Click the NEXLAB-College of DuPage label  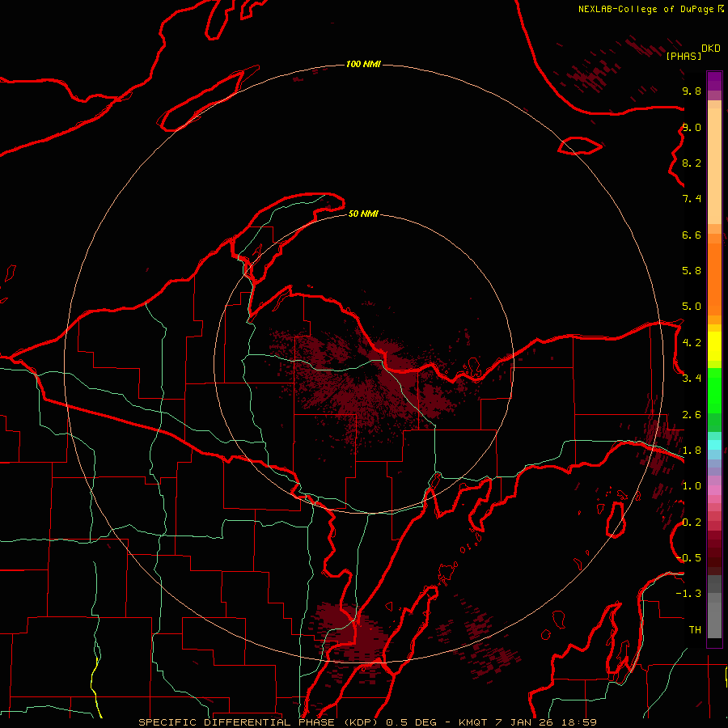point(645,9)
